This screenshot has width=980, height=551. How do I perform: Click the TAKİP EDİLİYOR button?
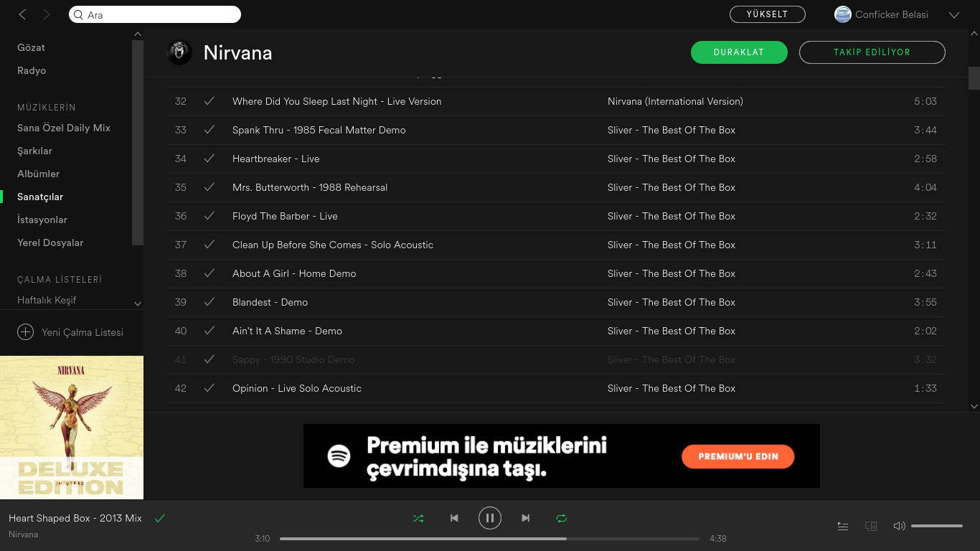[872, 52]
